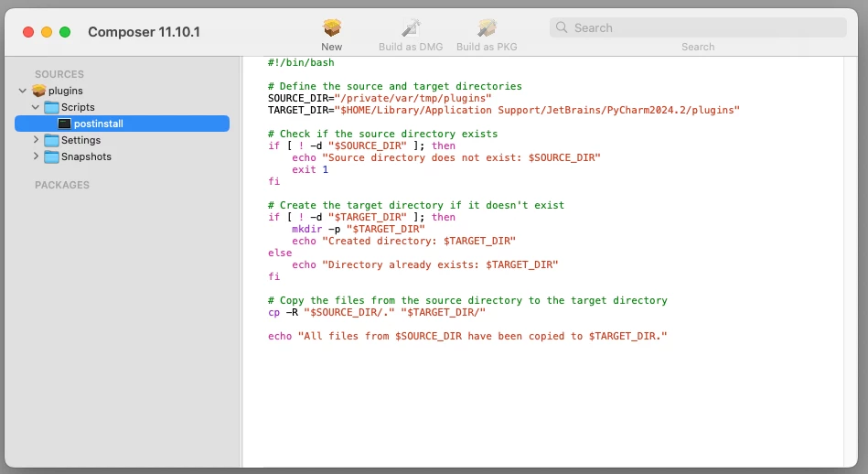This screenshot has width=868, height=474.
Task: Click the 'Create the target directory' comment
Action: point(416,206)
